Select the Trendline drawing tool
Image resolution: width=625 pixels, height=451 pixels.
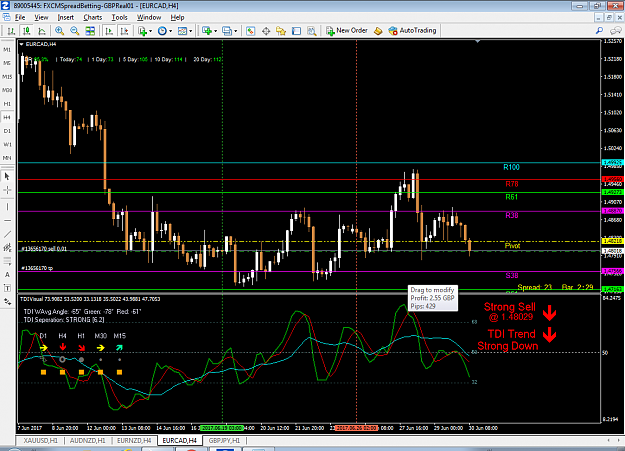pos(7,234)
